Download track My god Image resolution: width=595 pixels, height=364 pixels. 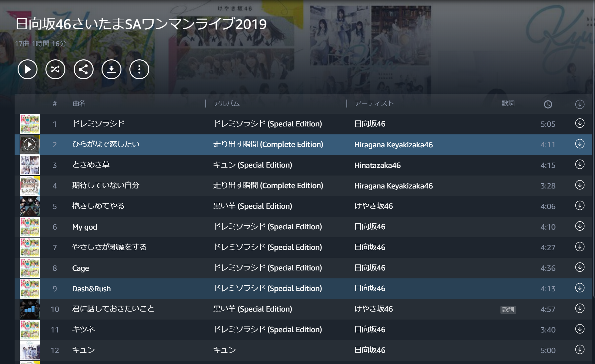(580, 226)
